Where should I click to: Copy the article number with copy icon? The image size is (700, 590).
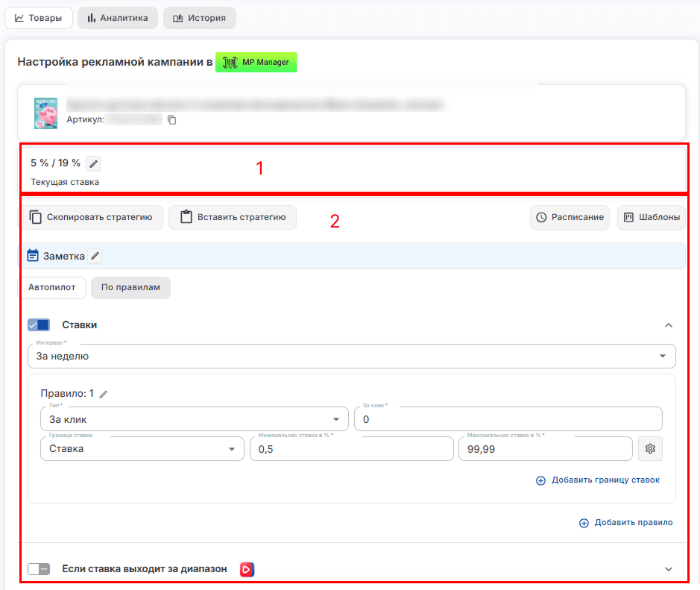tap(172, 119)
